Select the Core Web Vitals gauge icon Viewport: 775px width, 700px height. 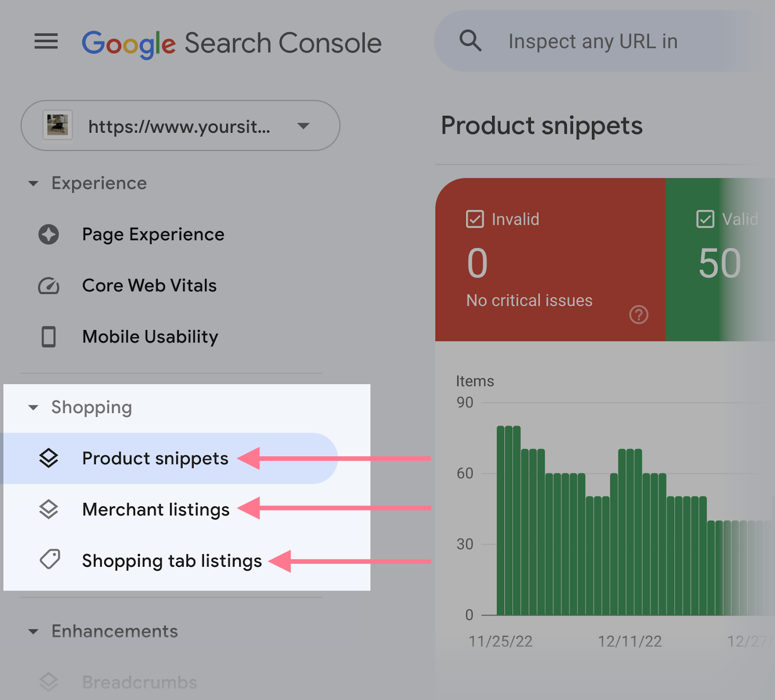[x=48, y=286]
